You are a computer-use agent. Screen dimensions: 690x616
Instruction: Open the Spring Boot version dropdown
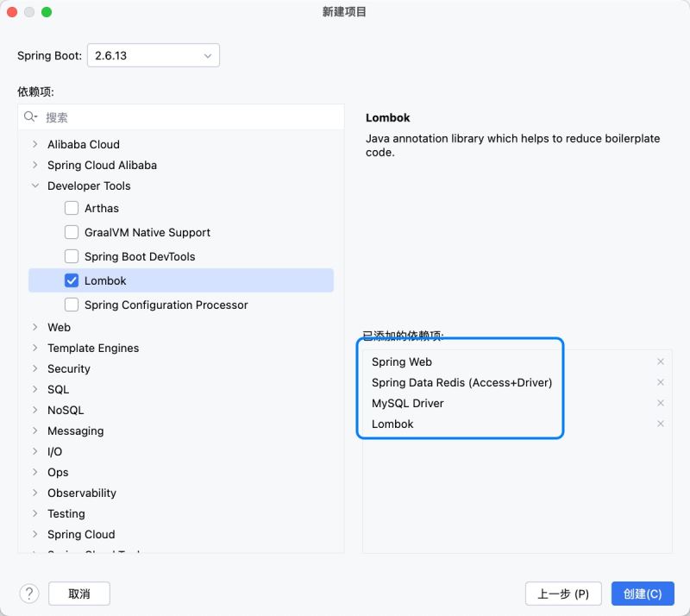click(154, 55)
